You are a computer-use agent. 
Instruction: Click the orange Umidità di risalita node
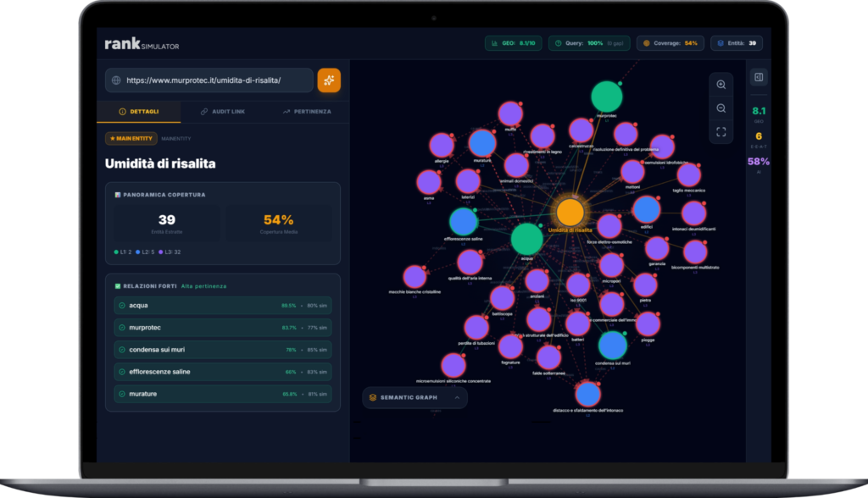(x=570, y=212)
